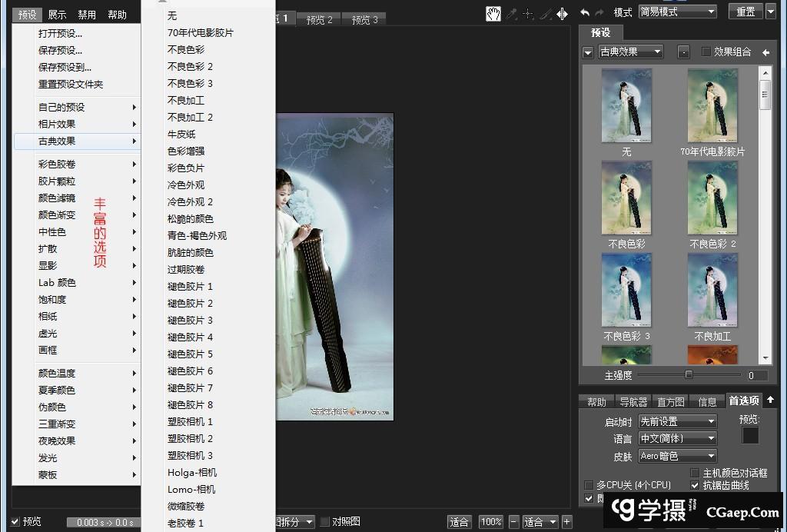Select the Hand pan tool in the toolbar

point(494,13)
